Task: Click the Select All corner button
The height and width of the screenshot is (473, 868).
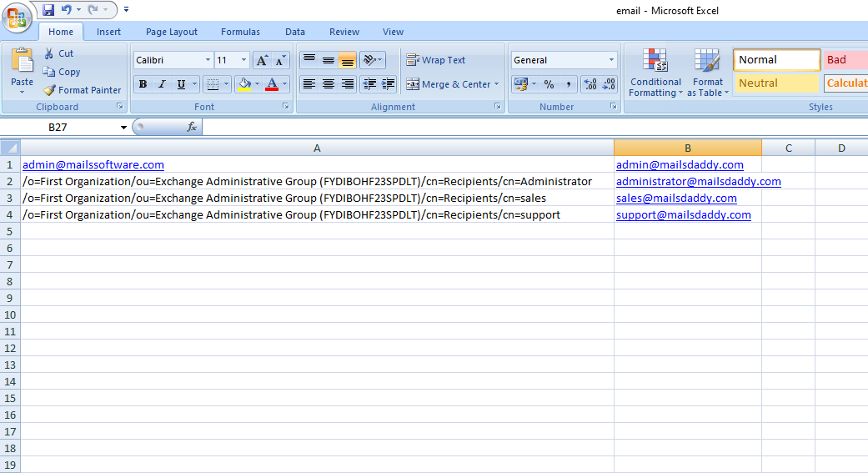Action: [10, 148]
